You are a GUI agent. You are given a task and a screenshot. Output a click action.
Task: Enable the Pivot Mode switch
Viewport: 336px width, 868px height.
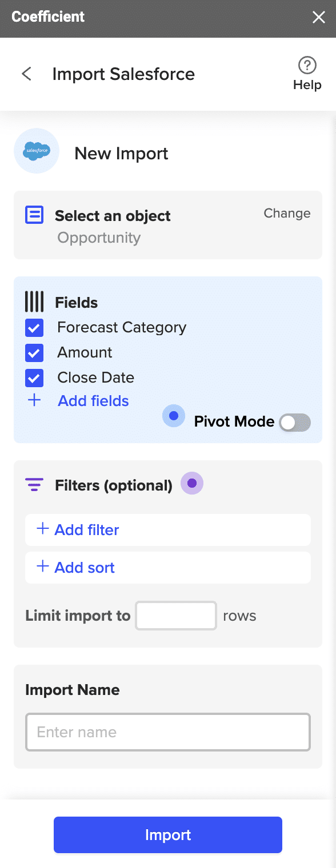click(295, 423)
